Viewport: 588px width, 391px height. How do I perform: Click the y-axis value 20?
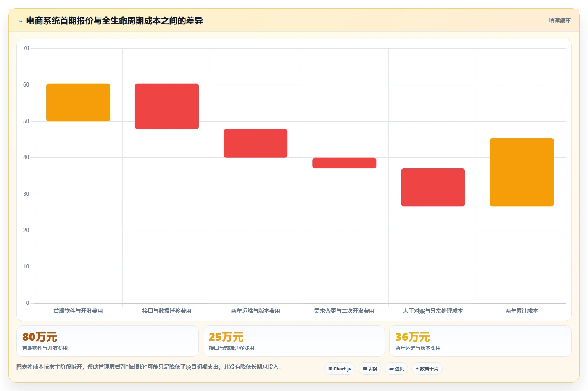[x=26, y=231]
